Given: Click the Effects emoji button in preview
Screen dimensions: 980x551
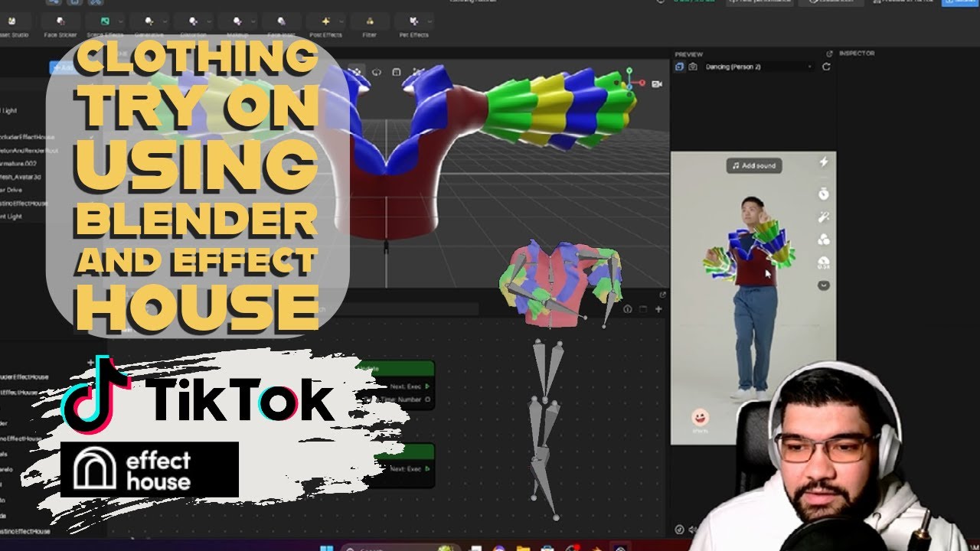Looking at the screenshot, I should (x=699, y=420).
